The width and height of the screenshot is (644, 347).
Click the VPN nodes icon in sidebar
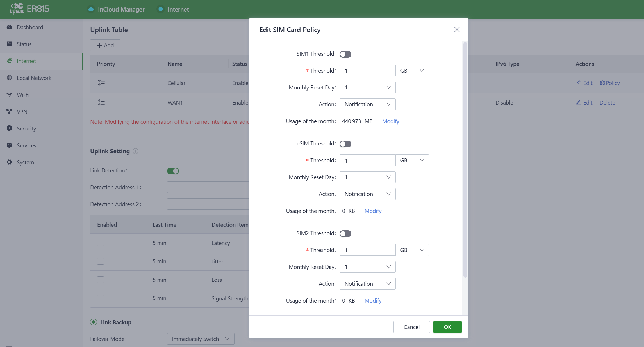tap(9, 112)
